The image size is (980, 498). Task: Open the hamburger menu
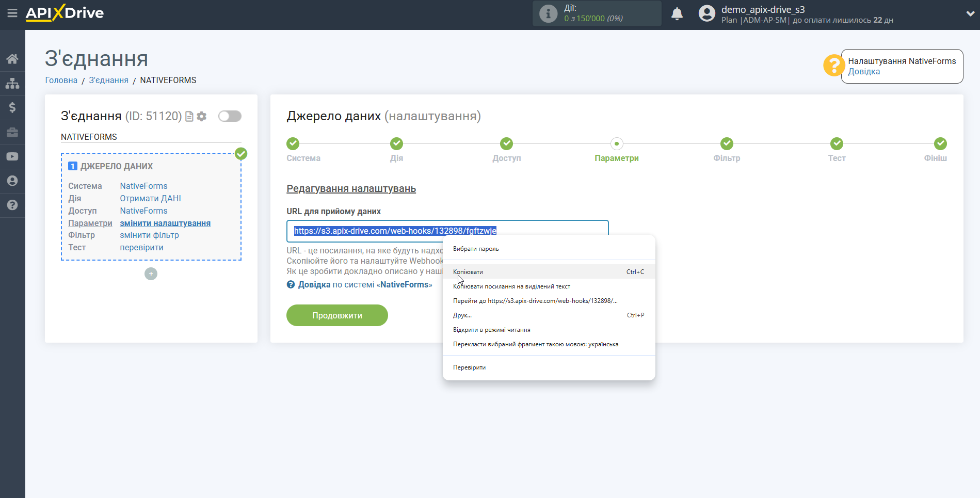[x=12, y=13]
